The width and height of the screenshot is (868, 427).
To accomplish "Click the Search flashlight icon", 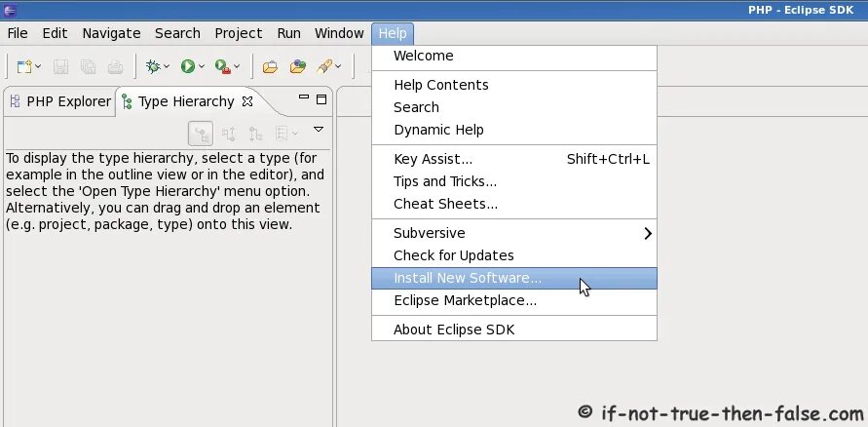I will [x=325, y=66].
